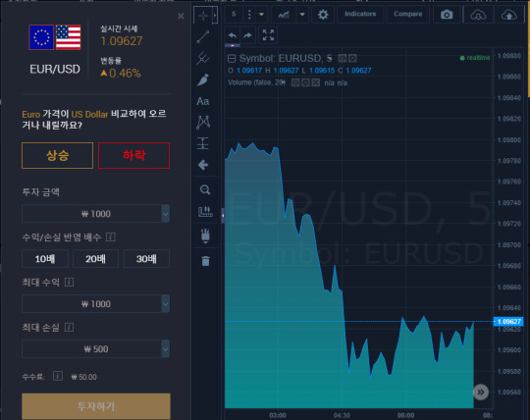This screenshot has width=530, height=420.
Task: Click info icon next to 수수료
Action: (x=58, y=376)
